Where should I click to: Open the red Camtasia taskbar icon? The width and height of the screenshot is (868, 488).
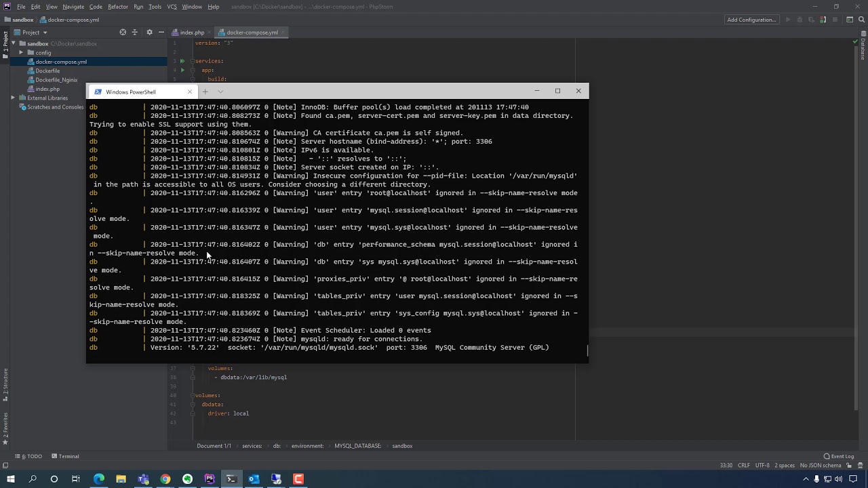click(x=298, y=479)
